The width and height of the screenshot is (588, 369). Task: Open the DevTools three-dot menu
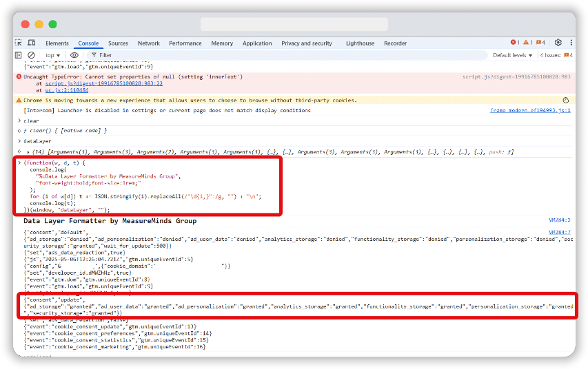[x=571, y=43]
